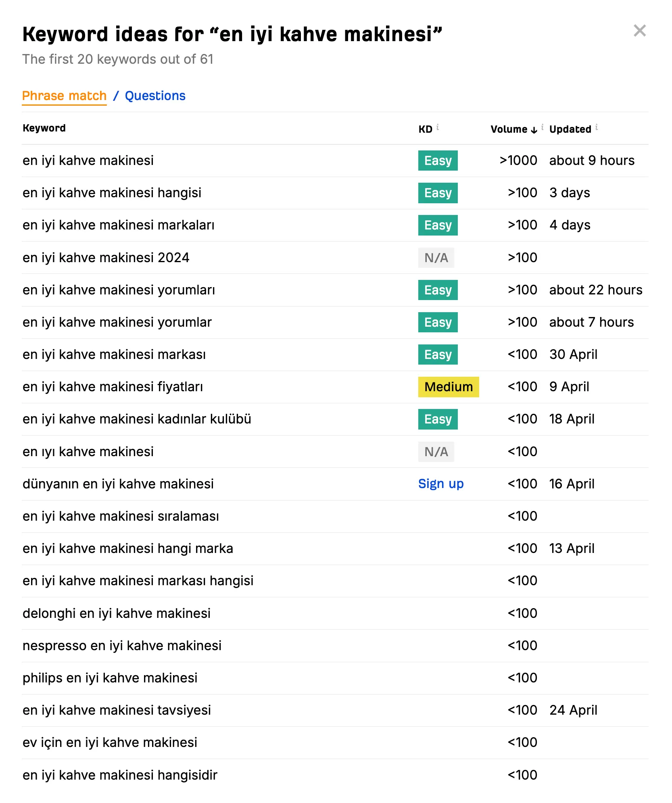Click the Medium KD badge for 'en iyi kahve makinesi fiyatları'
The image size is (672, 803).
tap(448, 386)
